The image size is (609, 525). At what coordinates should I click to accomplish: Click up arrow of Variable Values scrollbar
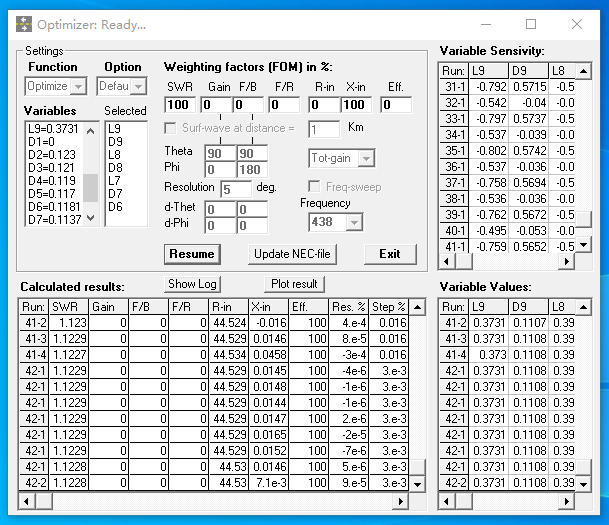point(583,308)
